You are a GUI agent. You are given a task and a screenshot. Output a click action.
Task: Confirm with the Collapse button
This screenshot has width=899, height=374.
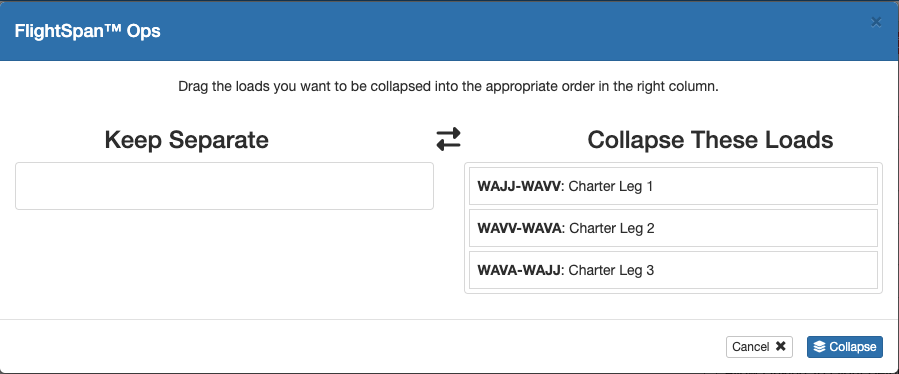pyautogui.click(x=845, y=346)
